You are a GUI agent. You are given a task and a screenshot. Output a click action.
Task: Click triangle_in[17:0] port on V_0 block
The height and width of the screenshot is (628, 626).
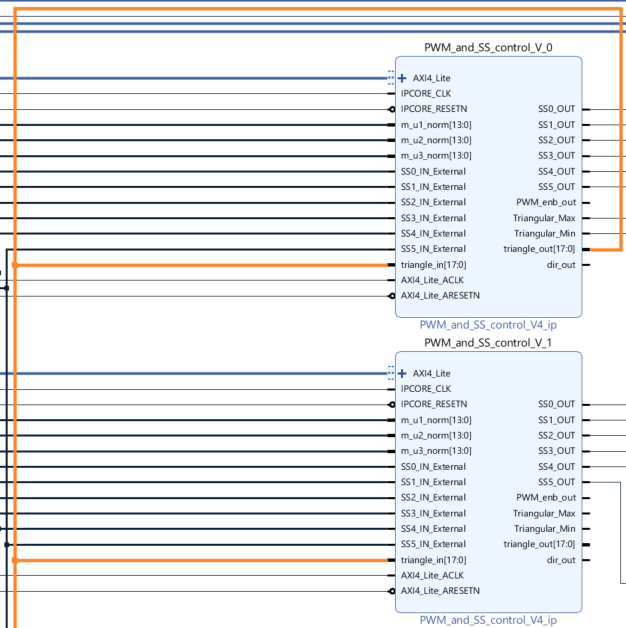click(x=433, y=265)
